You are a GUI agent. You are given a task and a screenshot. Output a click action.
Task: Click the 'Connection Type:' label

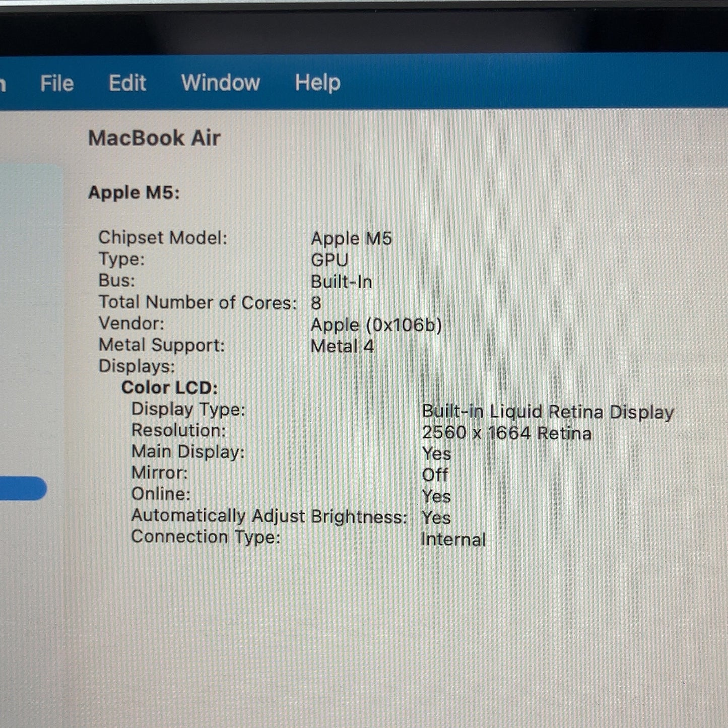pos(206,537)
